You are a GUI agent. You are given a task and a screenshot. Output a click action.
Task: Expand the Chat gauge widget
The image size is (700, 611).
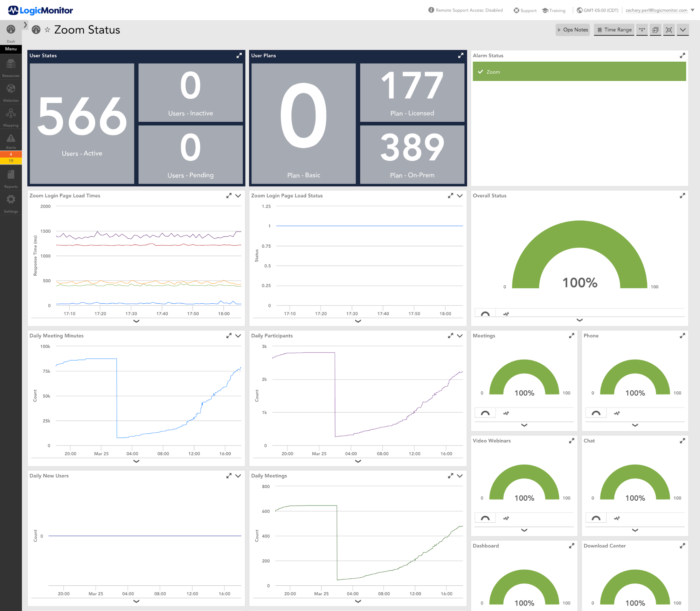[682, 441]
